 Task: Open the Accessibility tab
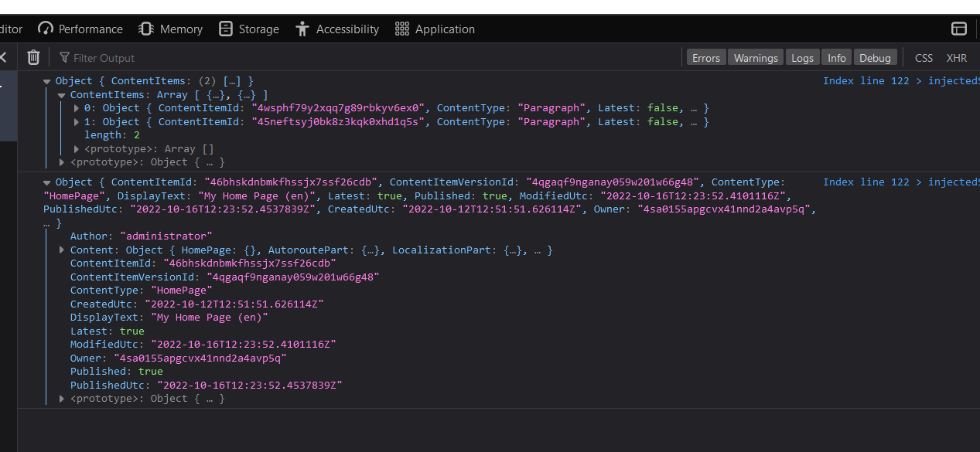337,29
